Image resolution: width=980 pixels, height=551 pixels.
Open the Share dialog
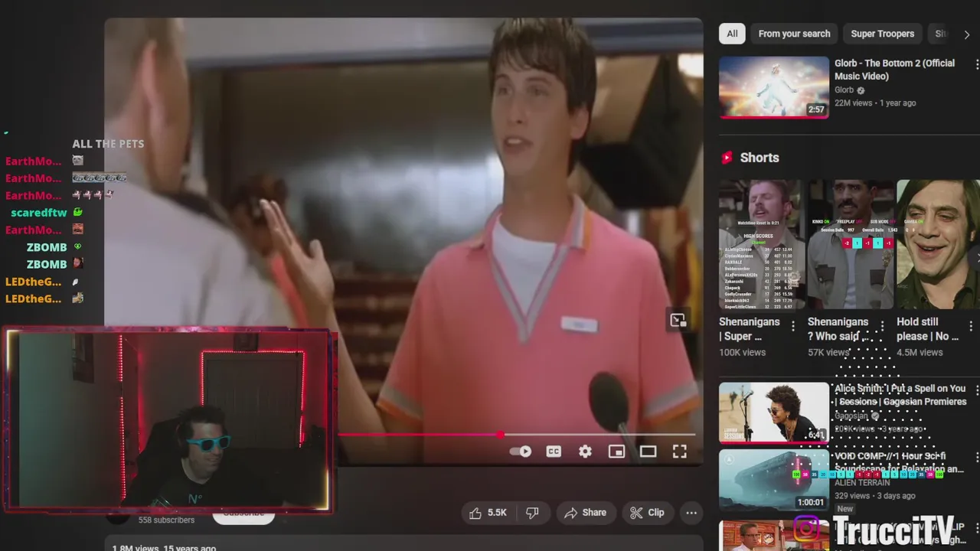click(x=585, y=513)
